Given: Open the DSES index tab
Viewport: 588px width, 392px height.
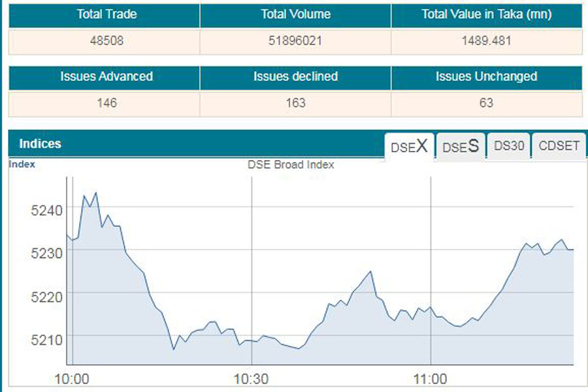Looking at the screenshot, I should click(461, 146).
